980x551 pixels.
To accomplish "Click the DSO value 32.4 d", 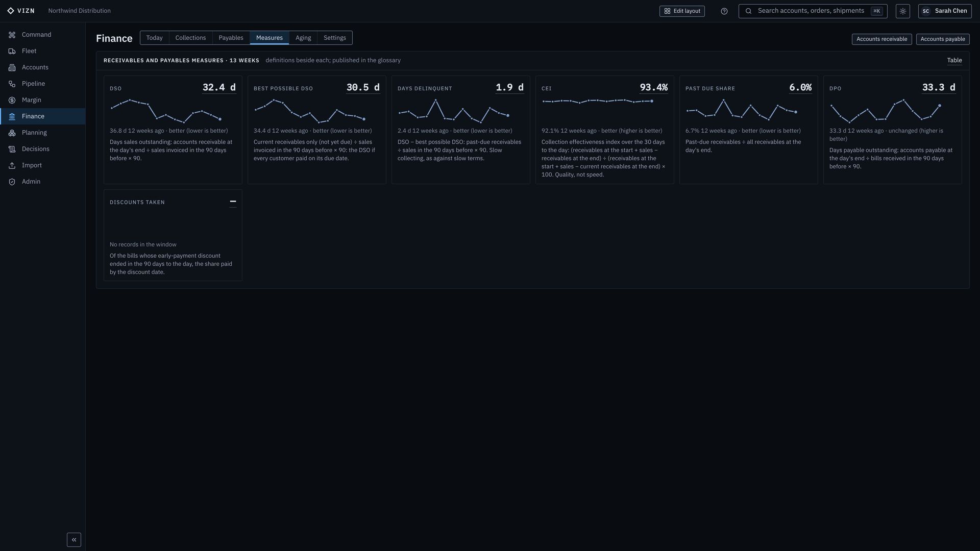I will tap(219, 88).
